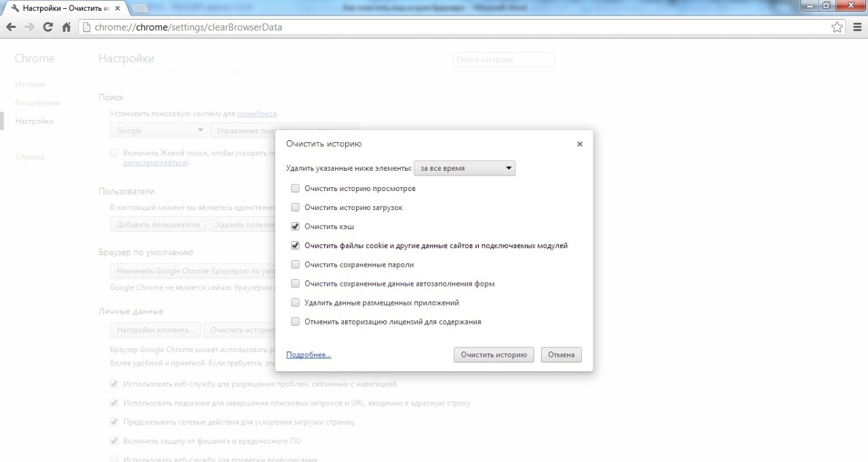The image size is (868, 462).
Task: Open the home page icon
Action: click(x=66, y=27)
